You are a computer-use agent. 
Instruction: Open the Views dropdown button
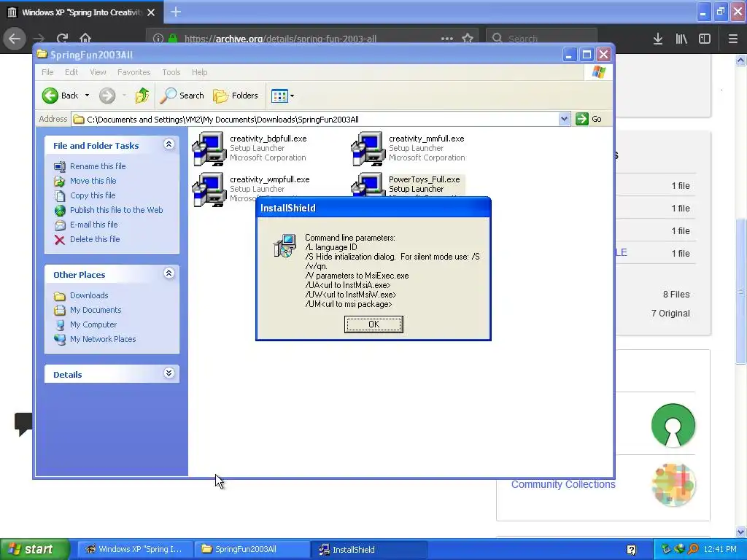[x=282, y=96]
